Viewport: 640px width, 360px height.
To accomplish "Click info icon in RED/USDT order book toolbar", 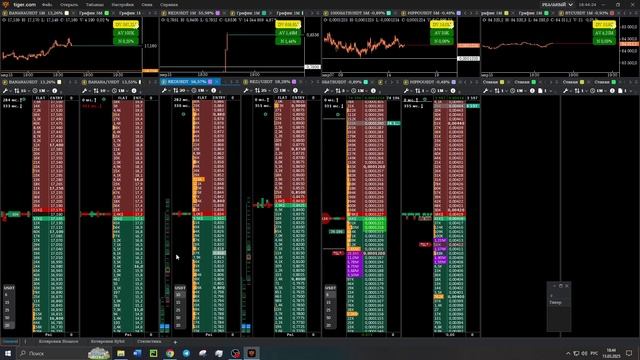I will click(x=295, y=91).
